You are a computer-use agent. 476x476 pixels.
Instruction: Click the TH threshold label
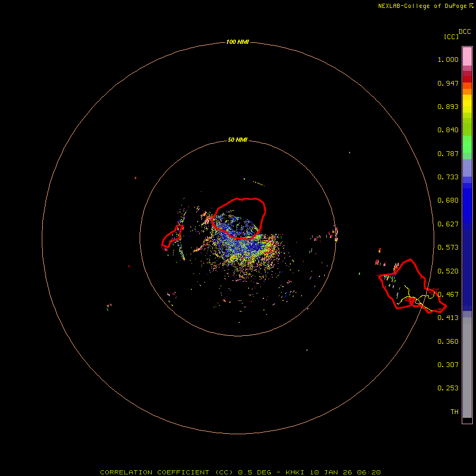pyautogui.click(x=454, y=412)
